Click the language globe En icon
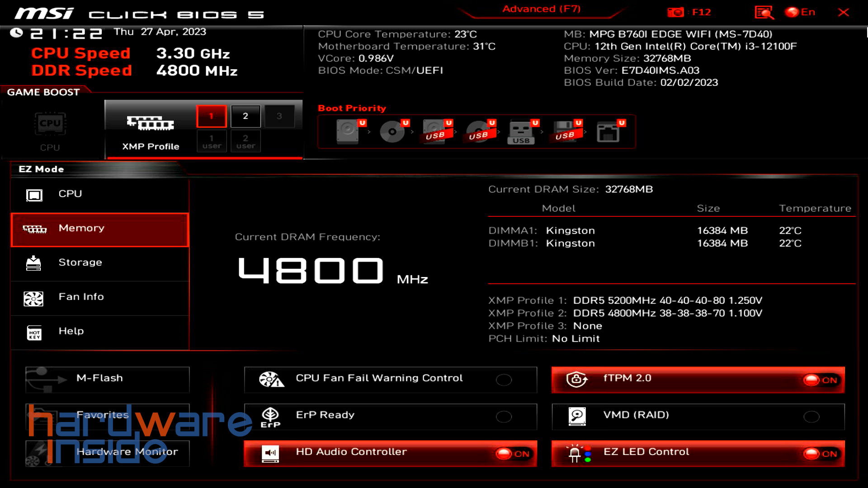This screenshot has height=488, width=868. pyautogui.click(x=792, y=12)
